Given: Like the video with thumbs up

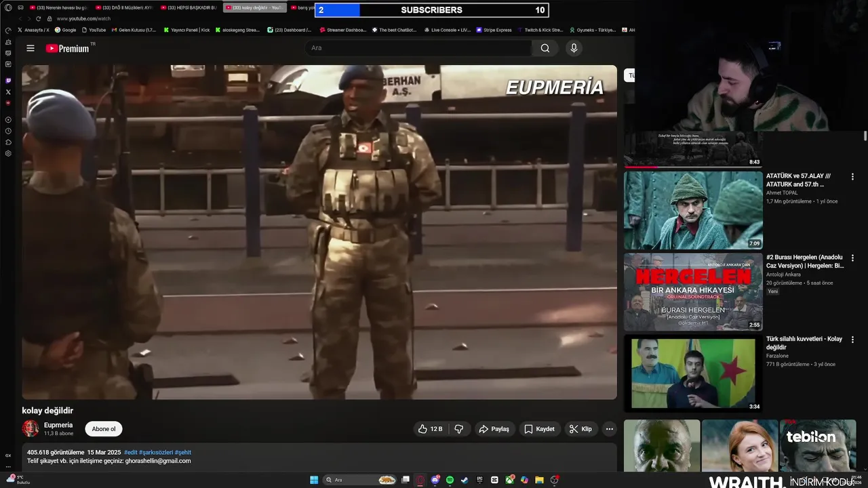Looking at the screenshot, I should tap(430, 429).
